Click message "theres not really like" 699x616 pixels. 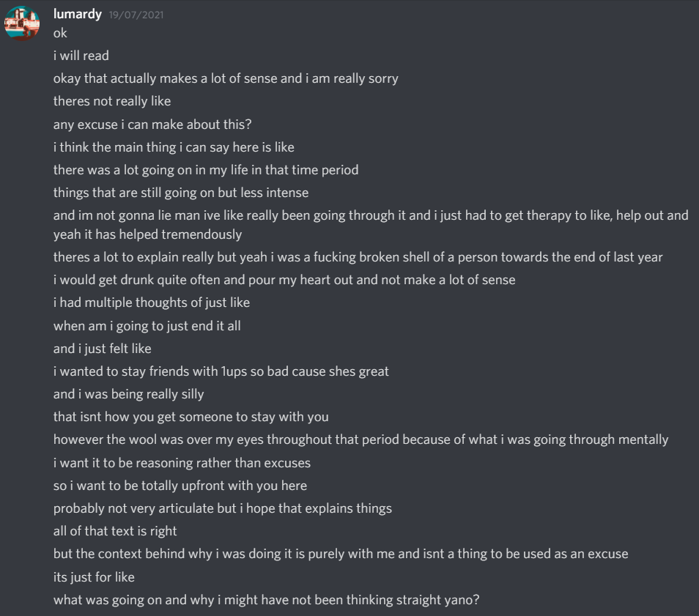[112, 101]
